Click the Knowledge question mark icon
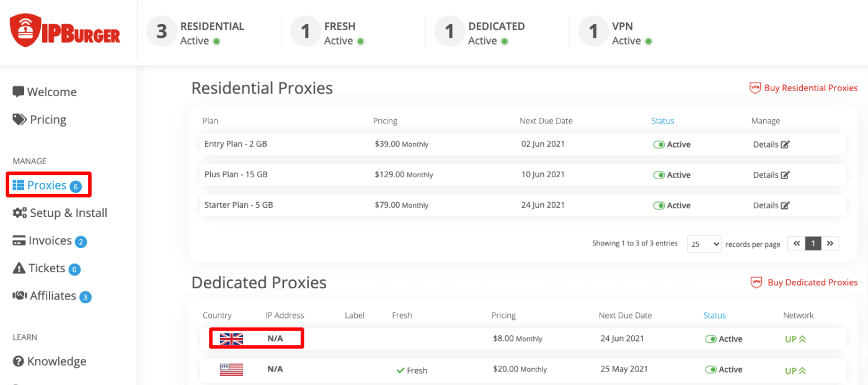The height and width of the screenshot is (385, 868). tap(19, 361)
